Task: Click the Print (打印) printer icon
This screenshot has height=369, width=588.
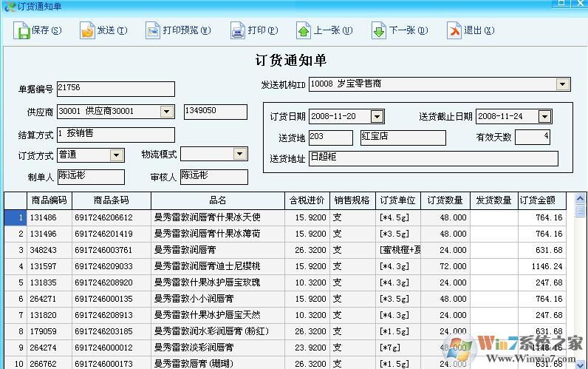Action: coord(237,31)
